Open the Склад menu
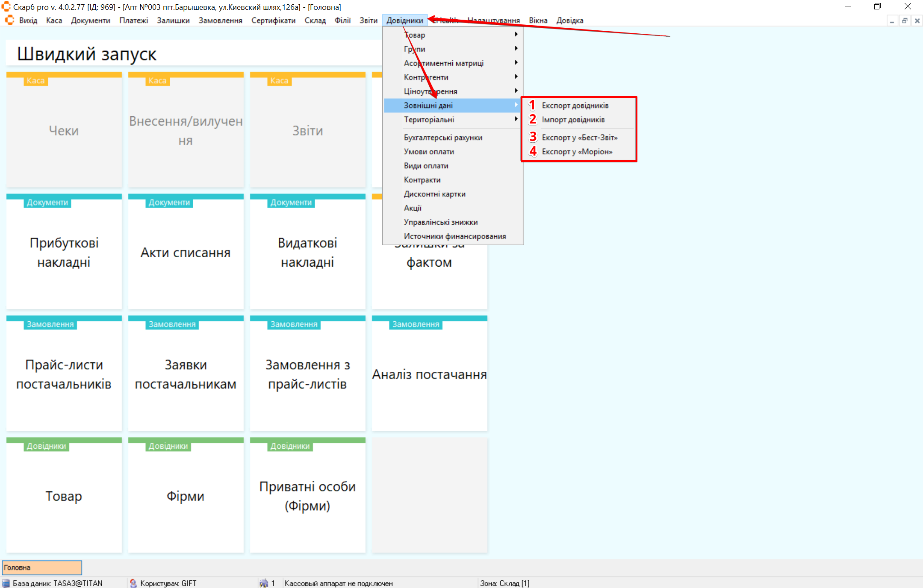The height and width of the screenshot is (588, 923). 315,21
